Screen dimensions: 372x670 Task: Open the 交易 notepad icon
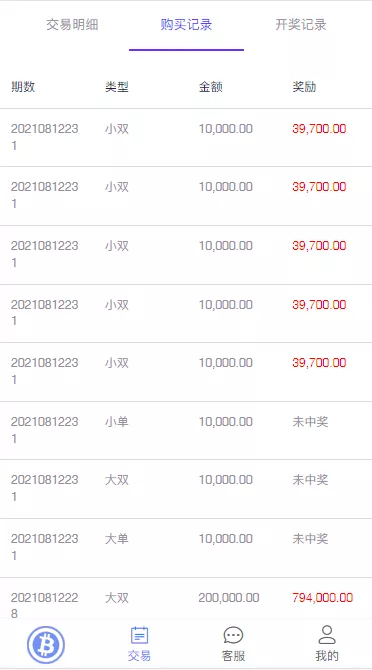point(139,635)
